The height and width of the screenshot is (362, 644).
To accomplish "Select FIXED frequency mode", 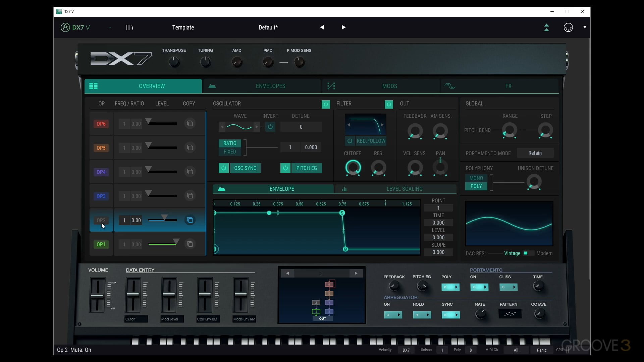I will (x=230, y=152).
